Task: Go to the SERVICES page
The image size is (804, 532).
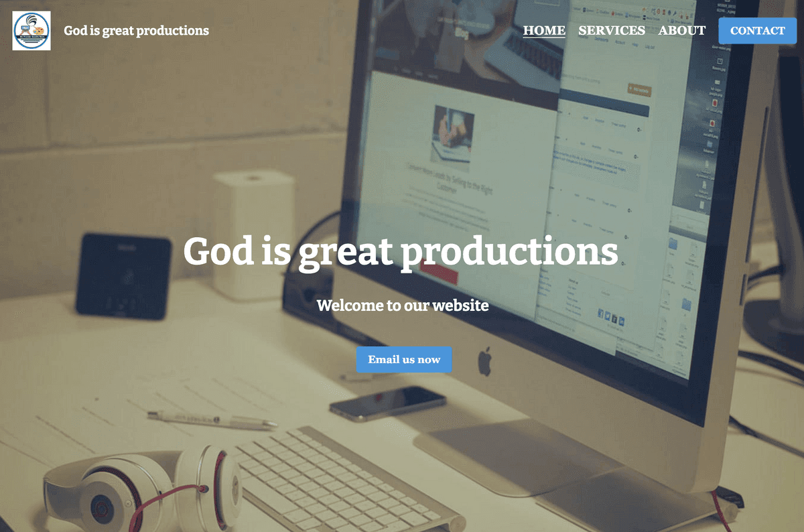Action: tap(612, 31)
